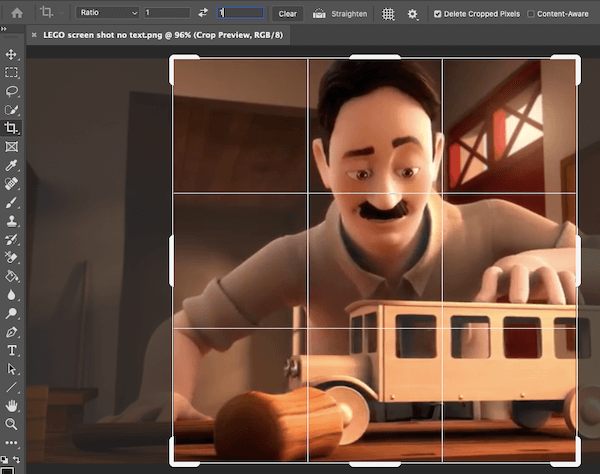The image size is (600, 474).
Task: Open the Edit Toolbar three-dots menu
Action: (11, 443)
